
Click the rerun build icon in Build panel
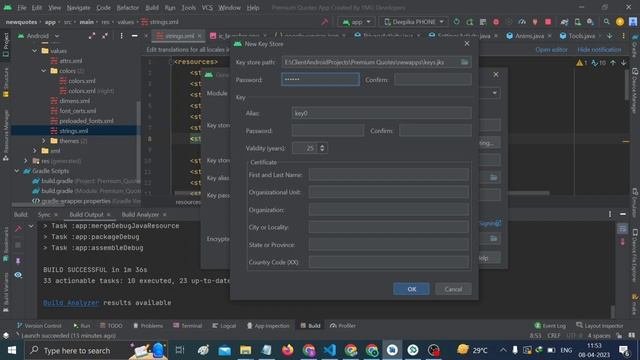(x=18, y=229)
